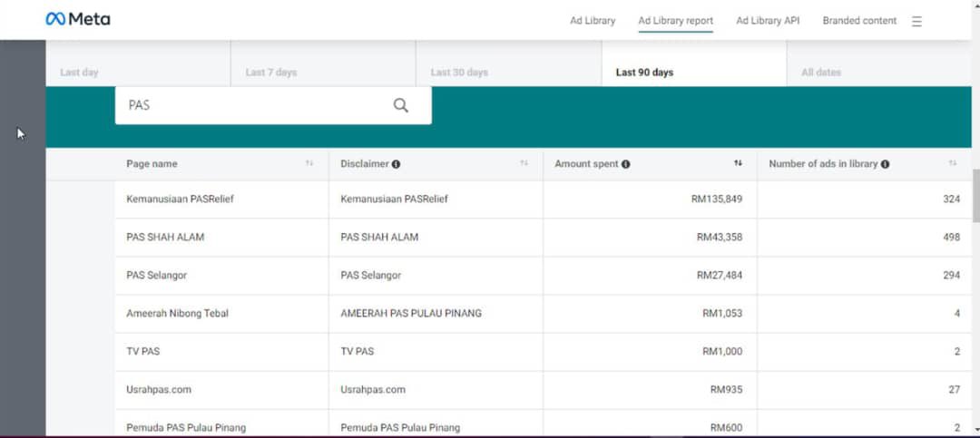The height and width of the screenshot is (438, 980).
Task: Click the Meta logo
Action: [77, 19]
